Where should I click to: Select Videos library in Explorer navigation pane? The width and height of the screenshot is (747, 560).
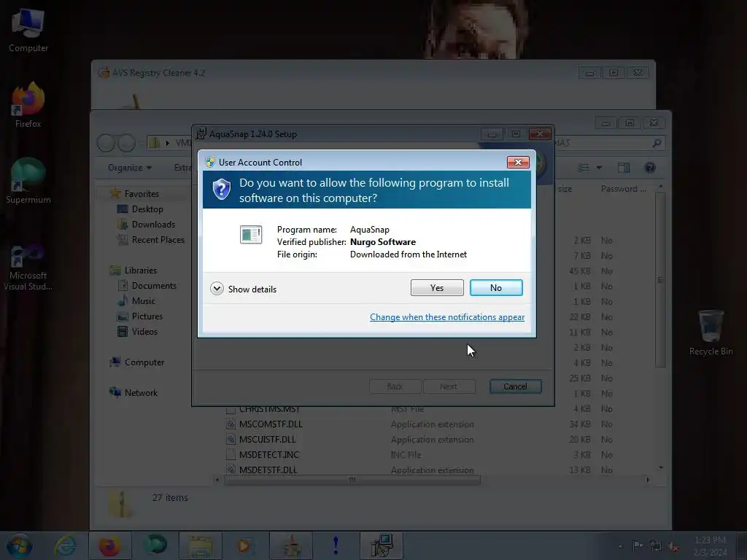[144, 332]
